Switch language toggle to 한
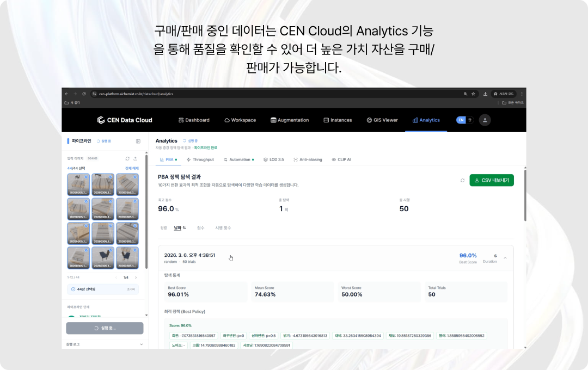Viewport: 588px width, 370px height. (469, 120)
